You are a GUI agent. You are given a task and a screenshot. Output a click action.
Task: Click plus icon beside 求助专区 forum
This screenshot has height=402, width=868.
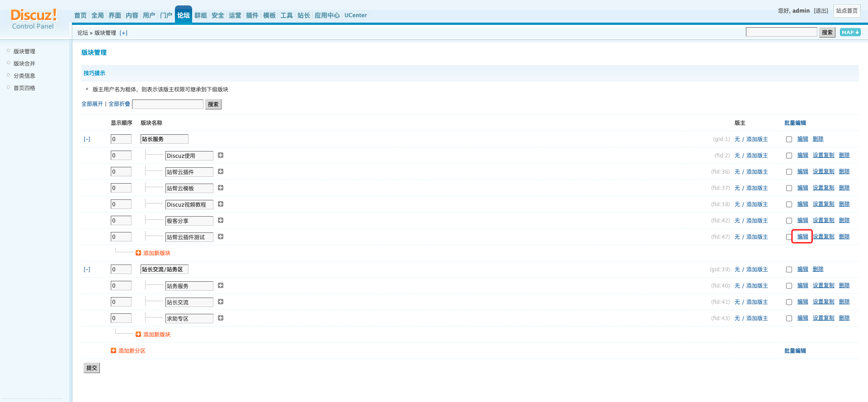pyautogui.click(x=221, y=318)
